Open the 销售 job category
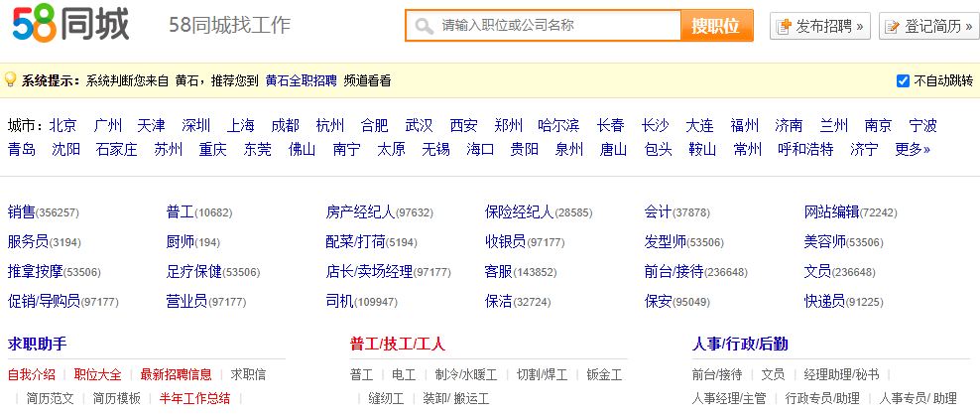The height and width of the screenshot is (417, 980). pyautogui.click(x=21, y=211)
